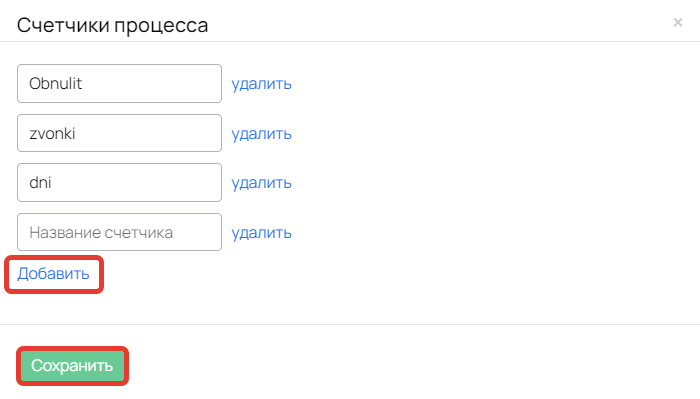The width and height of the screenshot is (700, 399).
Task: Delete the Obnulit counter via удалить
Action: pyautogui.click(x=261, y=84)
